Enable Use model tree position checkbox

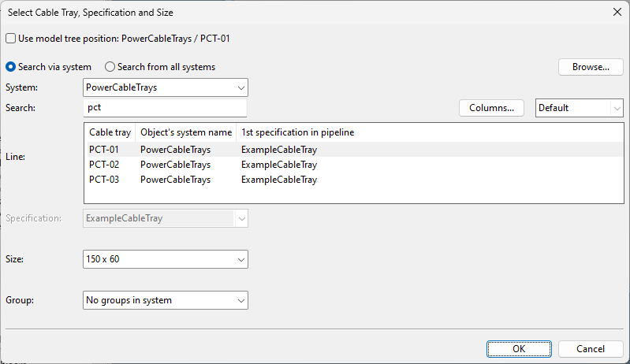[10, 38]
